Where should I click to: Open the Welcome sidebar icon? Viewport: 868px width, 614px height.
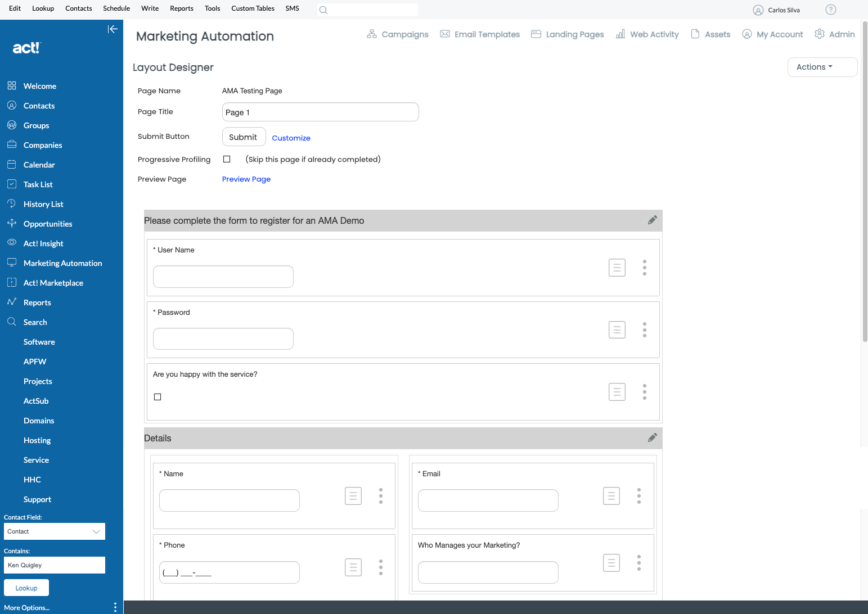12,85
